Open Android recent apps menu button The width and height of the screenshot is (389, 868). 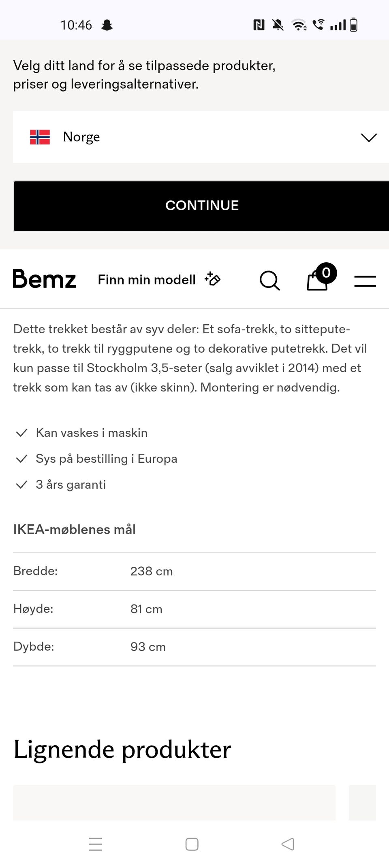(x=95, y=844)
